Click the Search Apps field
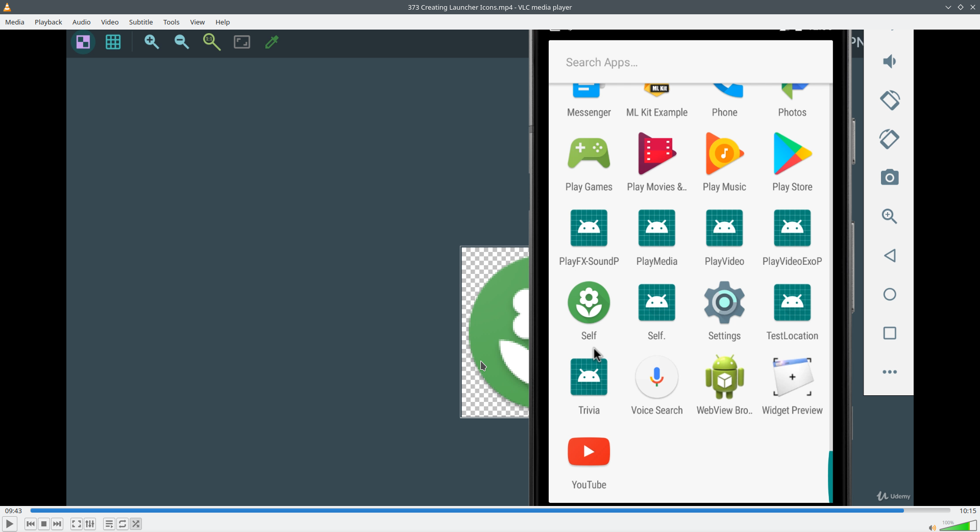The height and width of the screenshot is (532, 980). (x=691, y=62)
